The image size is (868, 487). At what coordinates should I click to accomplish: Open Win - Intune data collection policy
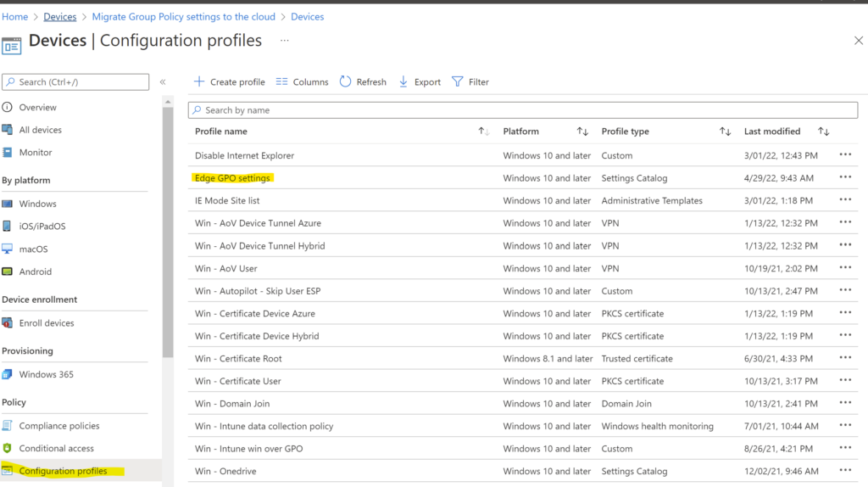[x=264, y=426]
